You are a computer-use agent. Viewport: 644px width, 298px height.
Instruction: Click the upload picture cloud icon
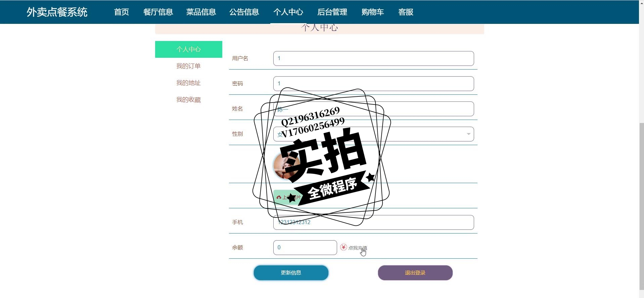[x=279, y=198]
